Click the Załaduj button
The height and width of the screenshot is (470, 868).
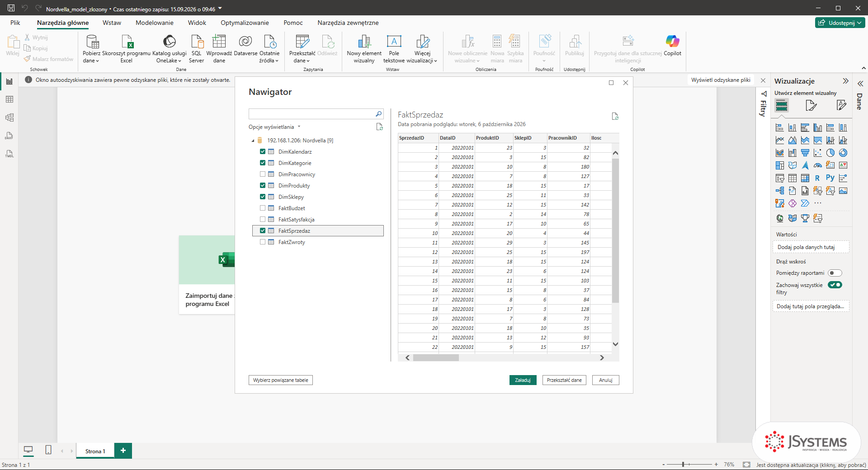click(x=523, y=380)
